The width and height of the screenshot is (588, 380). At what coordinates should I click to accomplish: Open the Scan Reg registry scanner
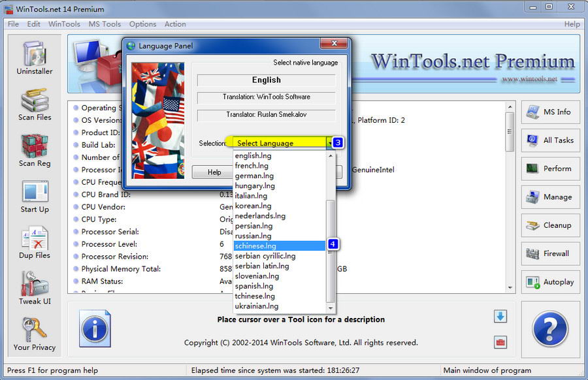coord(35,151)
